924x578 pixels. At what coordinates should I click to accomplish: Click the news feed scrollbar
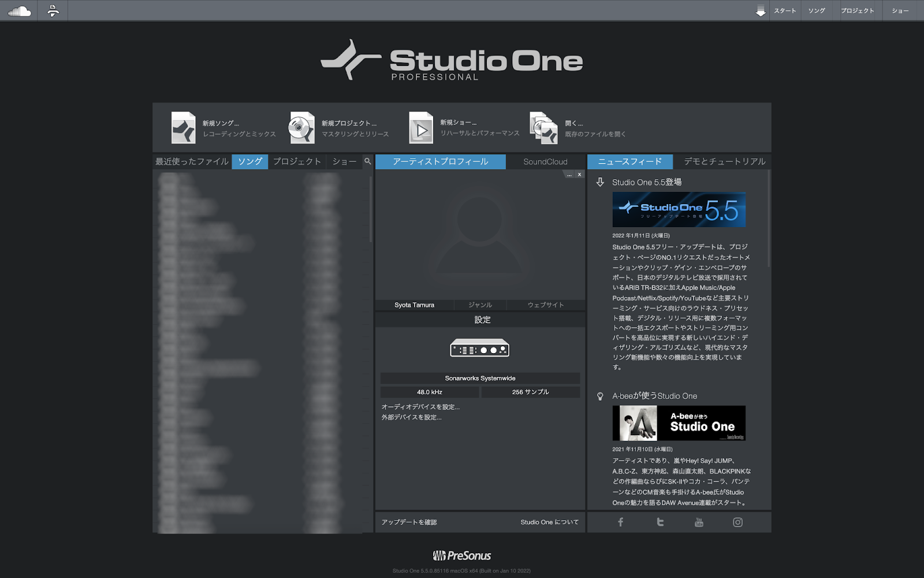click(x=769, y=220)
